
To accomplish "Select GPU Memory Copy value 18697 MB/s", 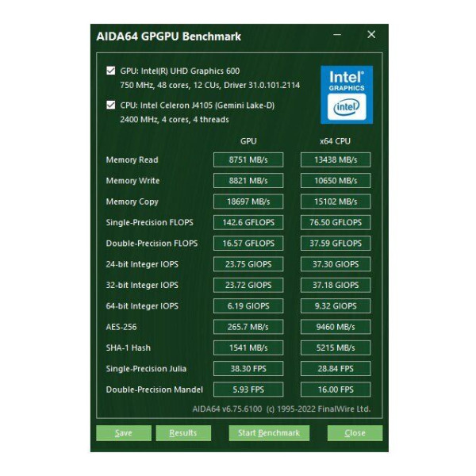I will [x=248, y=202].
